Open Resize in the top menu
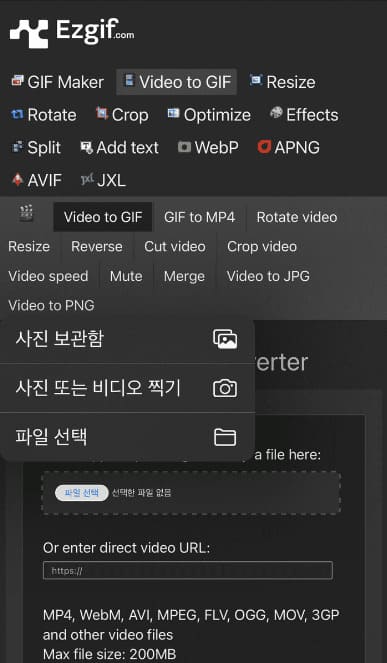The width and height of the screenshot is (387, 663). pyautogui.click(x=283, y=82)
